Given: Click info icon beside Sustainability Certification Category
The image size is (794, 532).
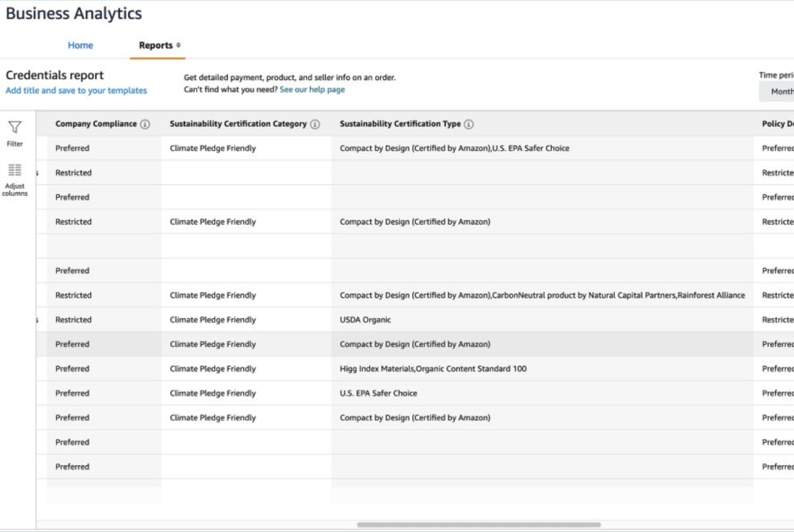Looking at the screenshot, I should pyautogui.click(x=315, y=124).
